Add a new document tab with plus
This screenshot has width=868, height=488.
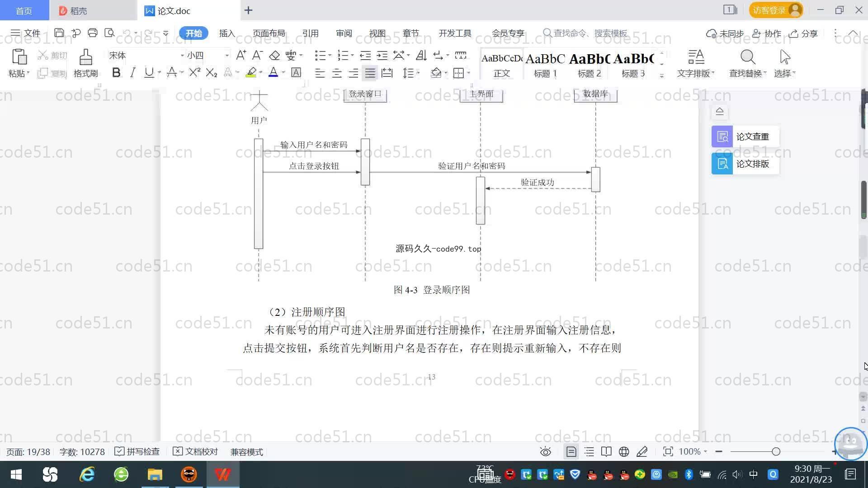248,10
